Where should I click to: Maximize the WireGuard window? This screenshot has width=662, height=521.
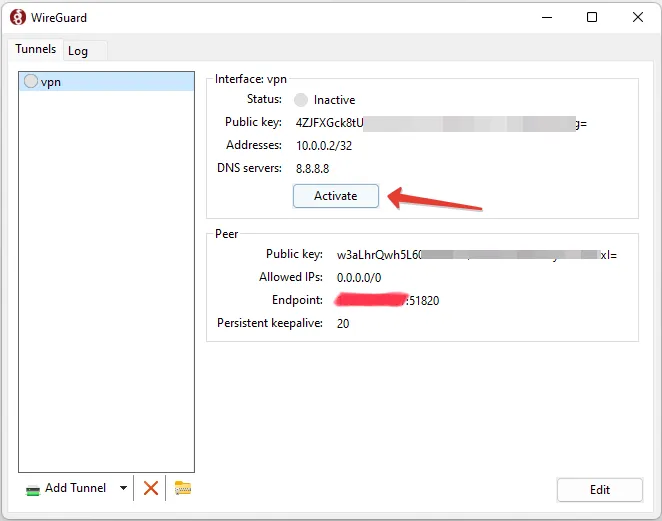point(592,17)
